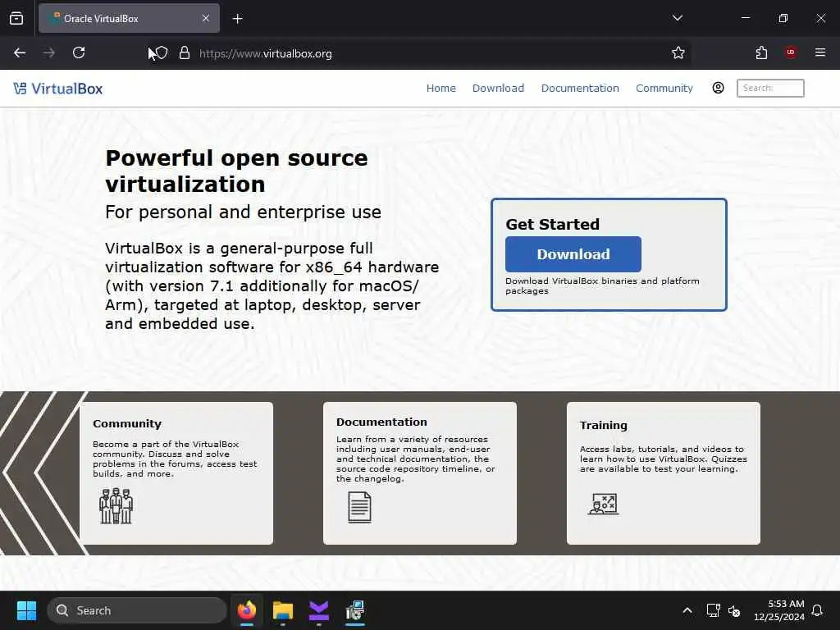The width and height of the screenshot is (840, 630).
Task: Open Download in site navigation
Action: (498, 88)
